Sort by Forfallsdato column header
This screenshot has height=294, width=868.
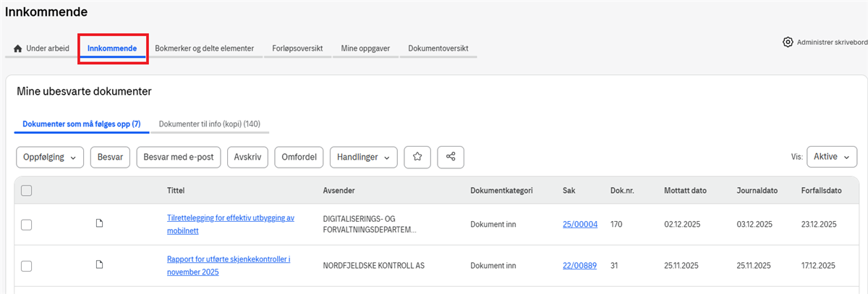pos(821,191)
